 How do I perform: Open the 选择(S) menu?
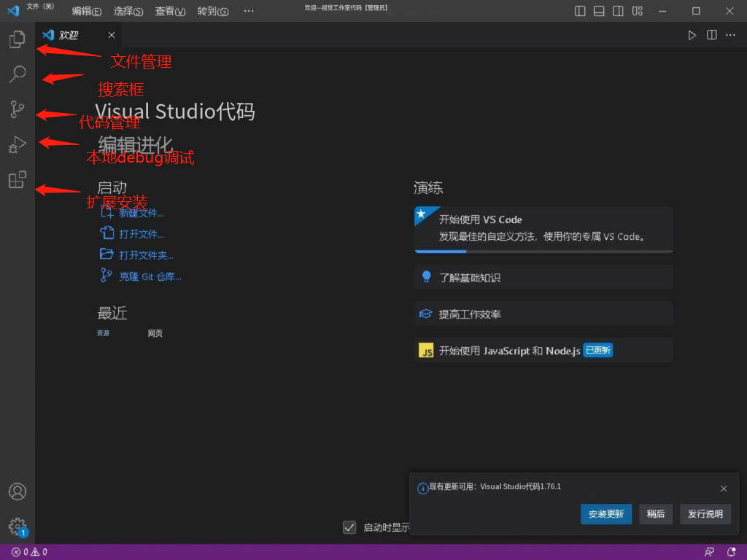[x=128, y=11]
